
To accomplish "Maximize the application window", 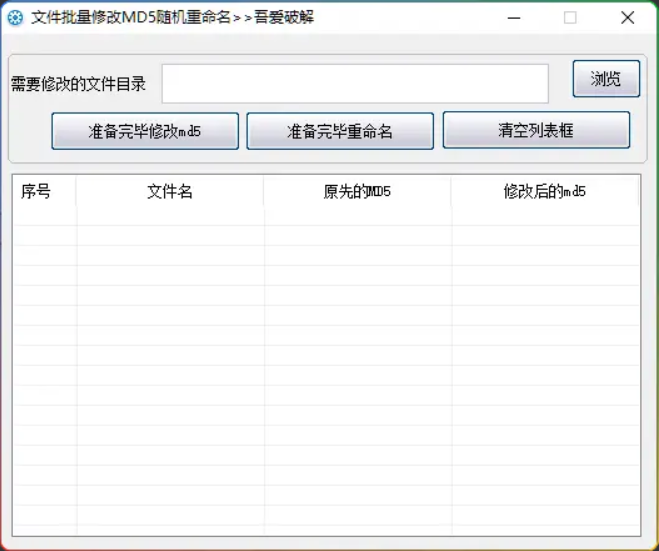I will (x=570, y=18).
